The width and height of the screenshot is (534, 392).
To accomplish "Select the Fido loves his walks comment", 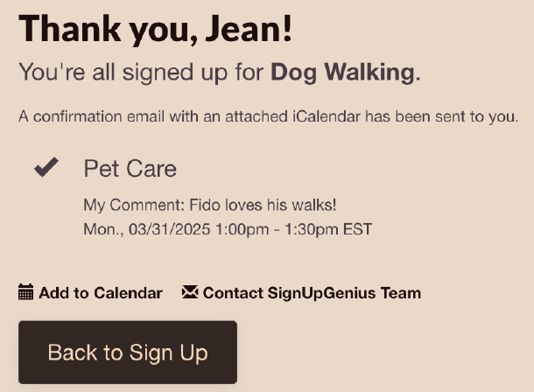I will click(x=263, y=205).
